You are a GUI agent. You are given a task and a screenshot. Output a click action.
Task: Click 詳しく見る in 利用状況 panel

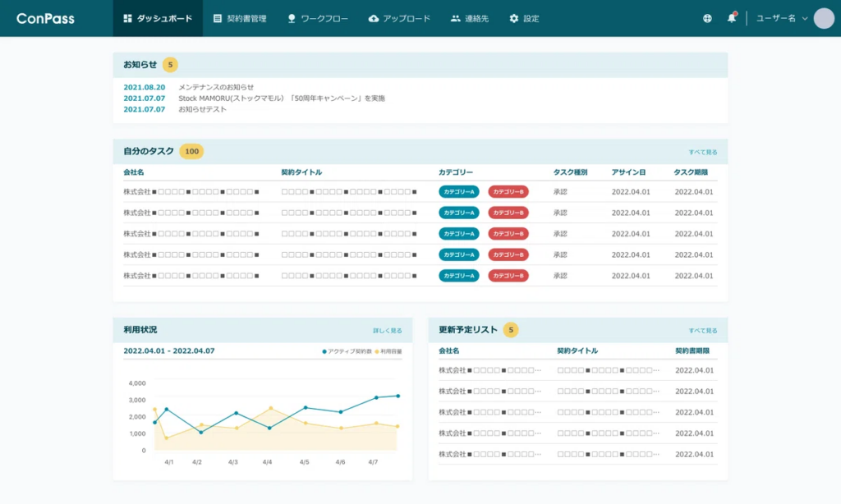click(x=387, y=331)
